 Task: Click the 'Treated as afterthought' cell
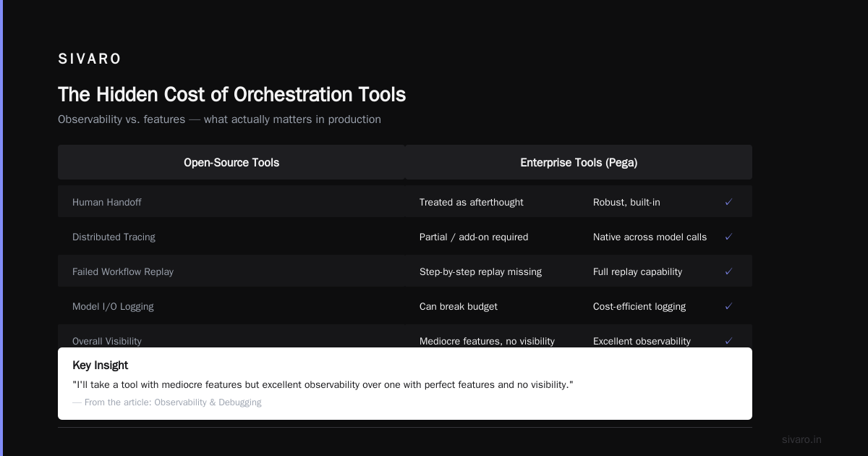tap(471, 202)
